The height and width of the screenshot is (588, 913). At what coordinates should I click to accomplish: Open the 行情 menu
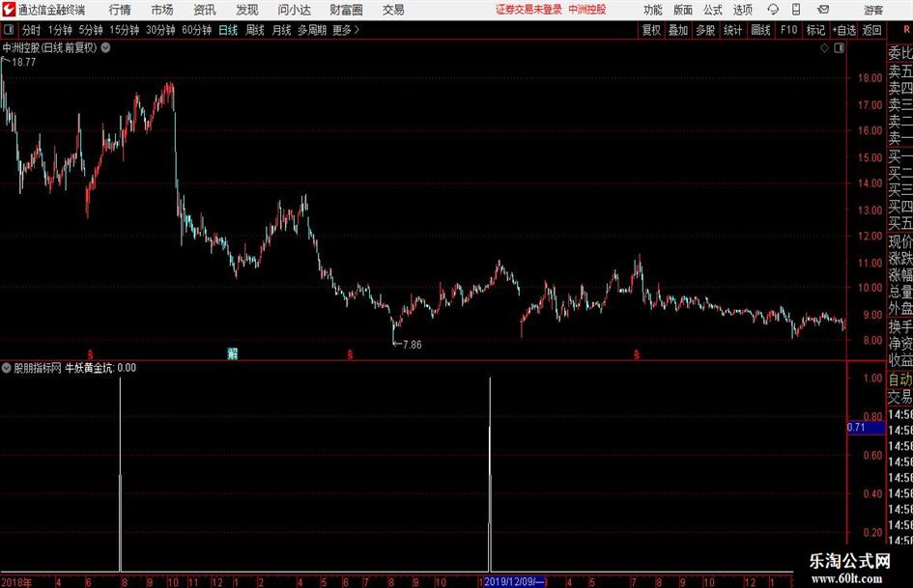click(x=120, y=10)
